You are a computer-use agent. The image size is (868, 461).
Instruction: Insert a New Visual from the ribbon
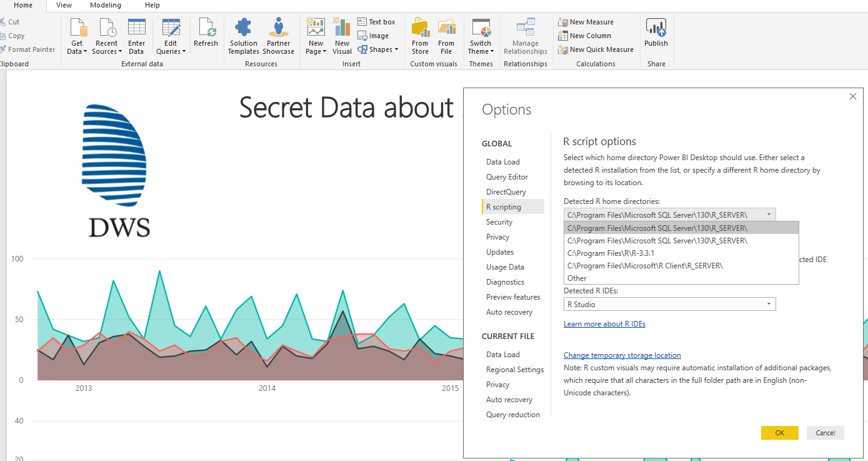342,36
